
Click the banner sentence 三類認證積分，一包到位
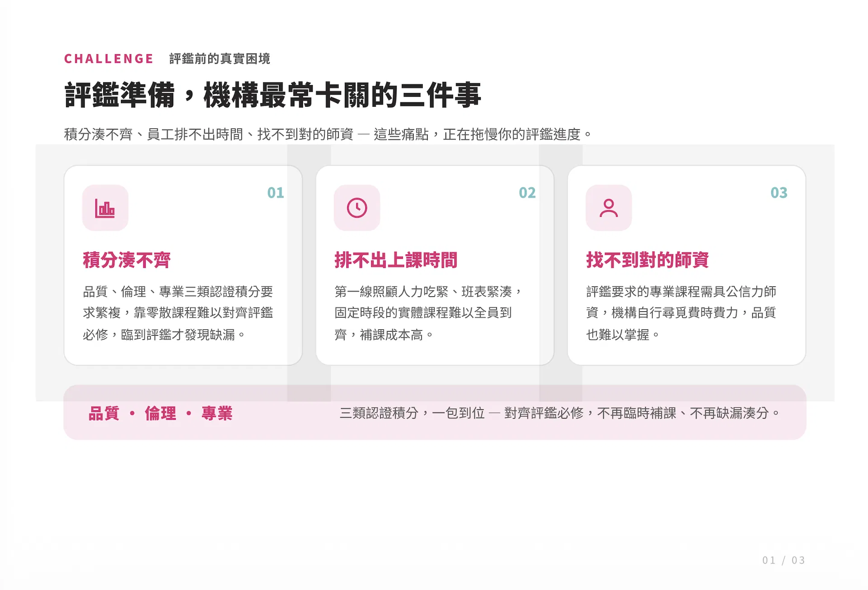click(x=560, y=413)
